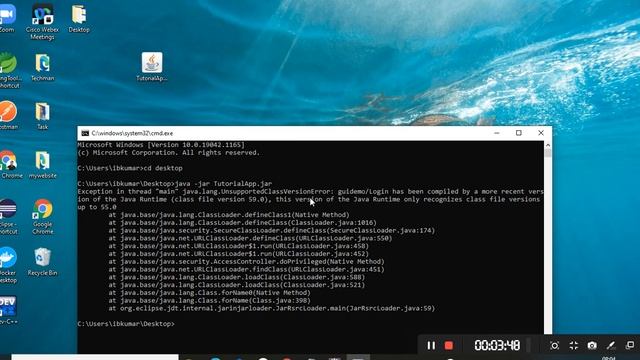The image size is (640, 360).
Task: Click the AccessController.doPrivileged stack line
Action: pyautogui.click(x=247, y=262)
